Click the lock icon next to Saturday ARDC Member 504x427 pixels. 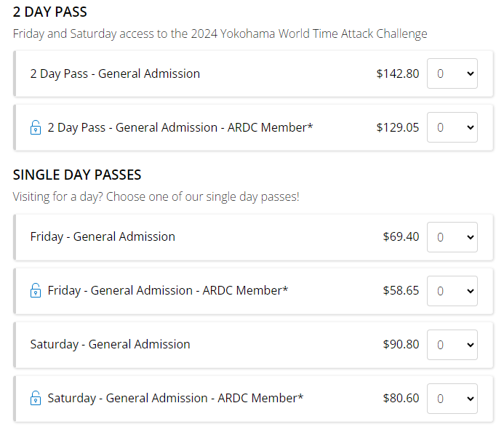[35, 399]
